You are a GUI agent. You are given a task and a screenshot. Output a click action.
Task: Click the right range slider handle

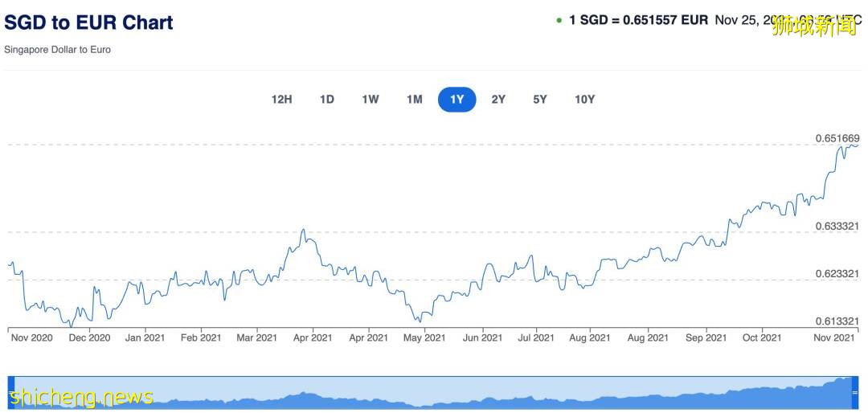pyautogui.click(x=854, y=393)
